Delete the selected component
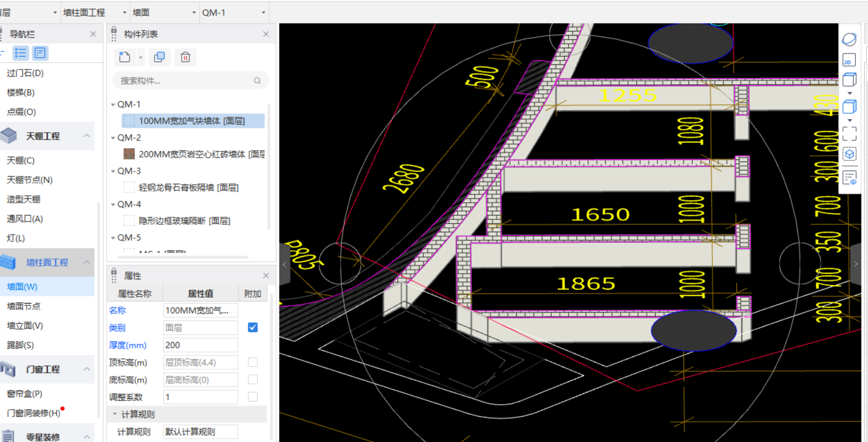Image resolution: width=868 pixels, height=442 pixels. (x=186, y=57)
